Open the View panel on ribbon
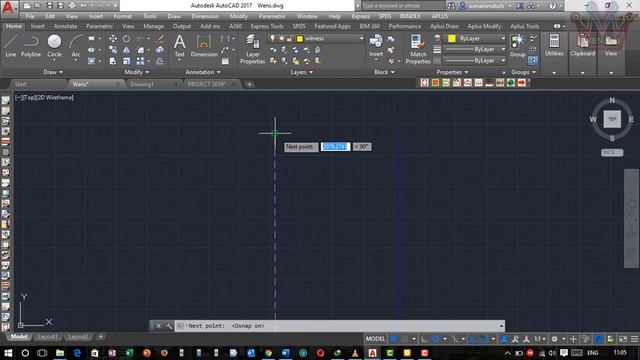Image resolution: width=640 pixels, height=360 pixels. 611,45
